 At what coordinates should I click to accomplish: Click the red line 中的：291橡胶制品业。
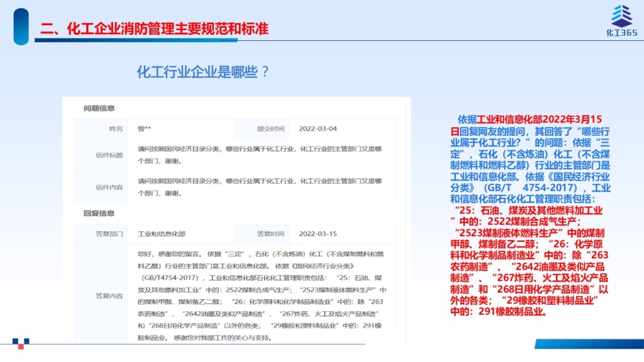[x=499, y=312]
